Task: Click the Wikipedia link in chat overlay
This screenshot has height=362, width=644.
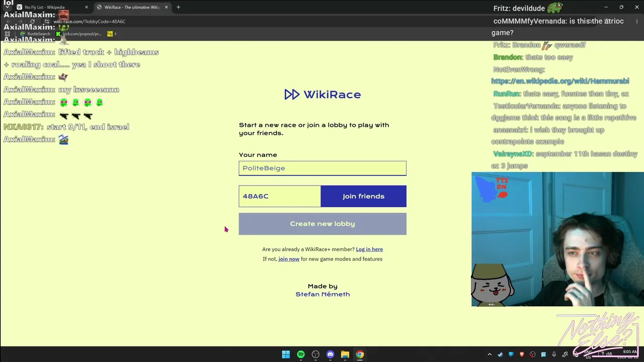Action: click(560, 81)
